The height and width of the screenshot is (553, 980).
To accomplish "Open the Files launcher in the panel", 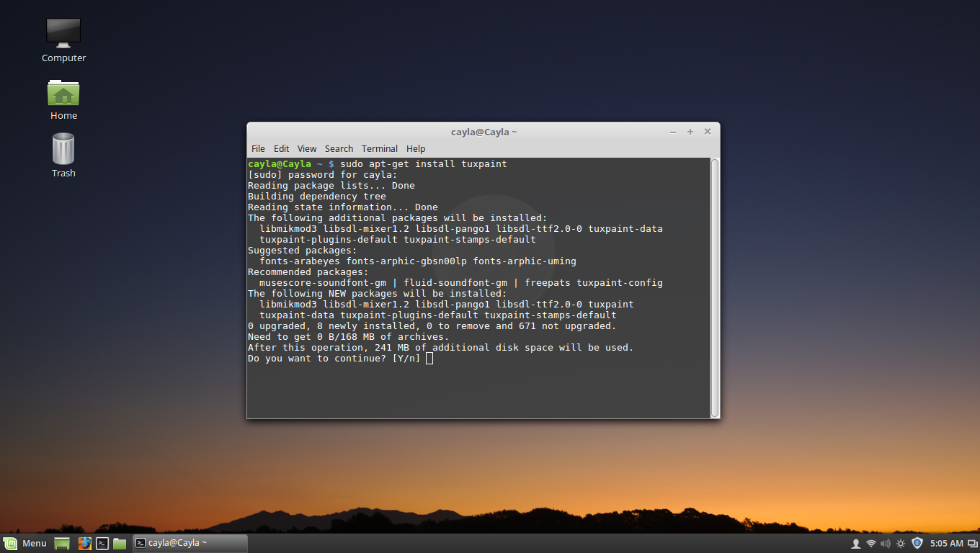I will [x=120, y=543].
